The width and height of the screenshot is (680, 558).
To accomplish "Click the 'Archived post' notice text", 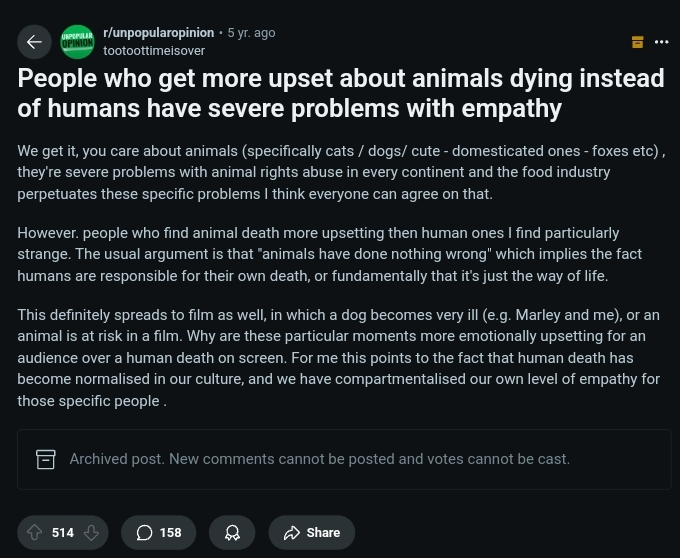I will [x=320, y=459].
